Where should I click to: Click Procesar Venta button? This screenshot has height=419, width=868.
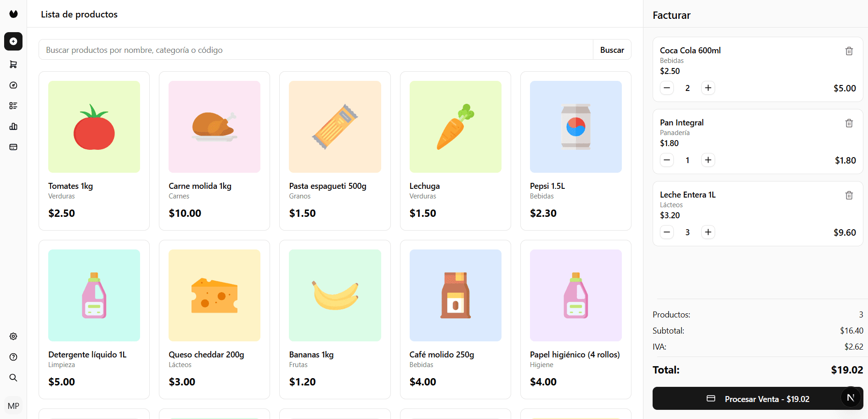[758, 399]
